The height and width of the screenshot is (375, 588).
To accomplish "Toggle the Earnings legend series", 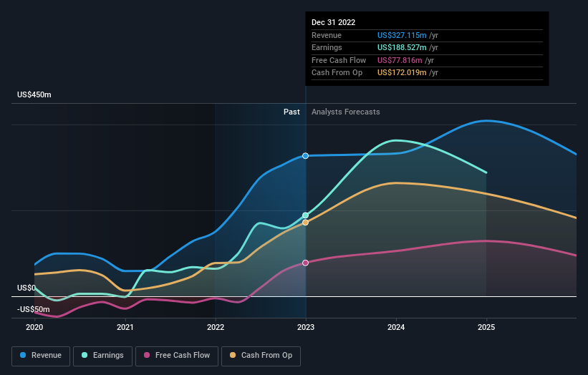I will click(102, 356).
